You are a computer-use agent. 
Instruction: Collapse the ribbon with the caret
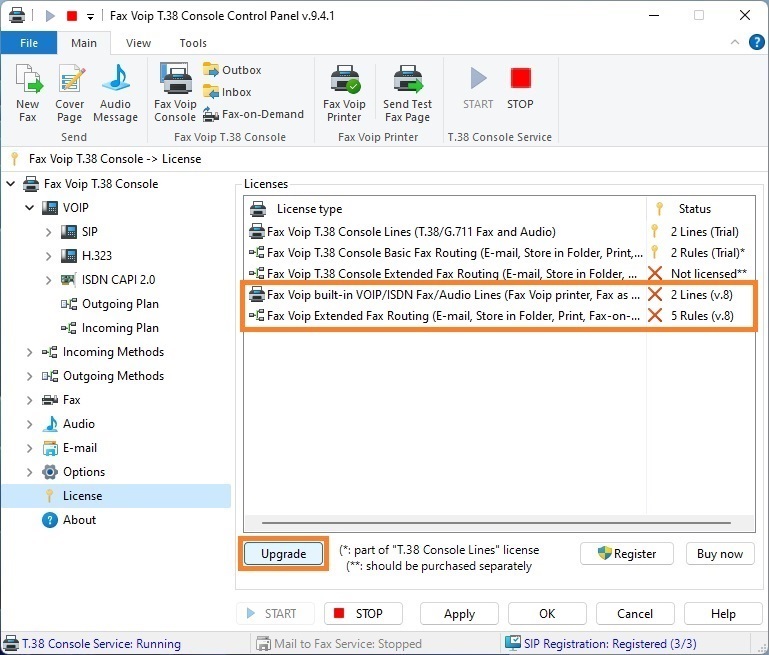pyautogui.click(x=735, y=42)
